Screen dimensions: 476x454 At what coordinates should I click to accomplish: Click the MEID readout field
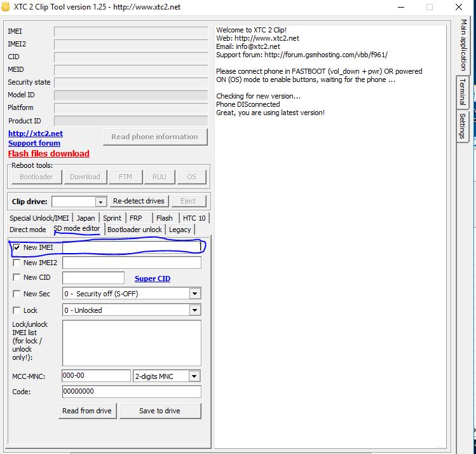(x=131, y=70)
